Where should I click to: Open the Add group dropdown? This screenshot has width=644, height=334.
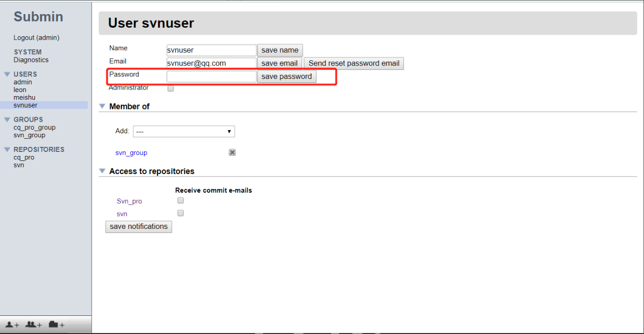coord(184,131)
